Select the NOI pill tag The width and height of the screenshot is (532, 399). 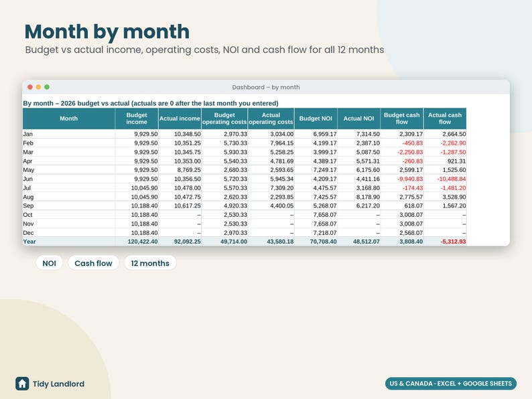coord(49,263)
